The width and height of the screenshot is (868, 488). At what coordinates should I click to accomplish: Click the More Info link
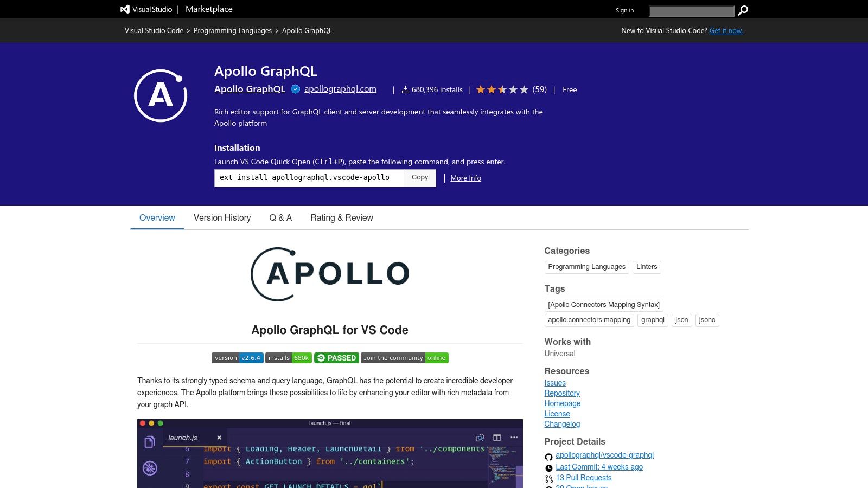click(x=465, y=178)
